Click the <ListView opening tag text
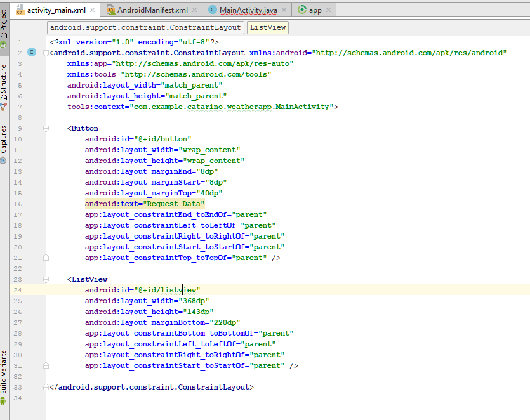This screenshot has width=530, height=420. (87, 279)
